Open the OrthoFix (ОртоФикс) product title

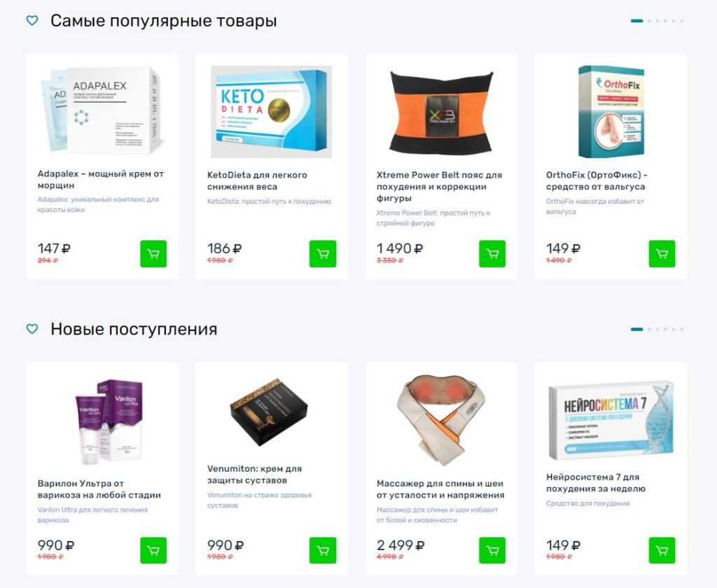[x=597, y=181]
